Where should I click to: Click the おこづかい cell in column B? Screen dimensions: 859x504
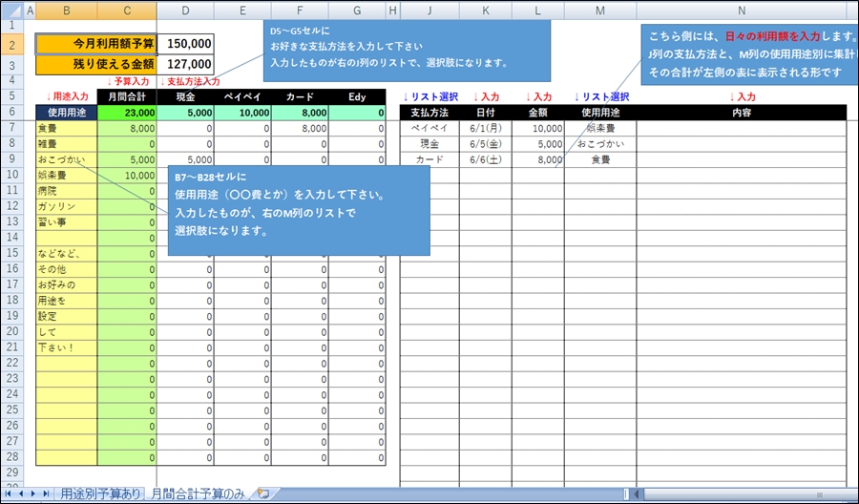(x=66, y=160)
